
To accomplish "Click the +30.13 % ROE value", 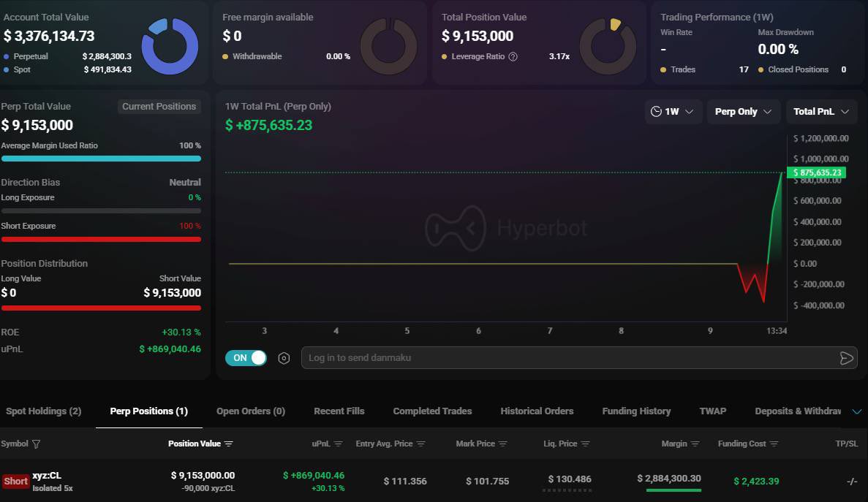I will [x=181, y=332].
